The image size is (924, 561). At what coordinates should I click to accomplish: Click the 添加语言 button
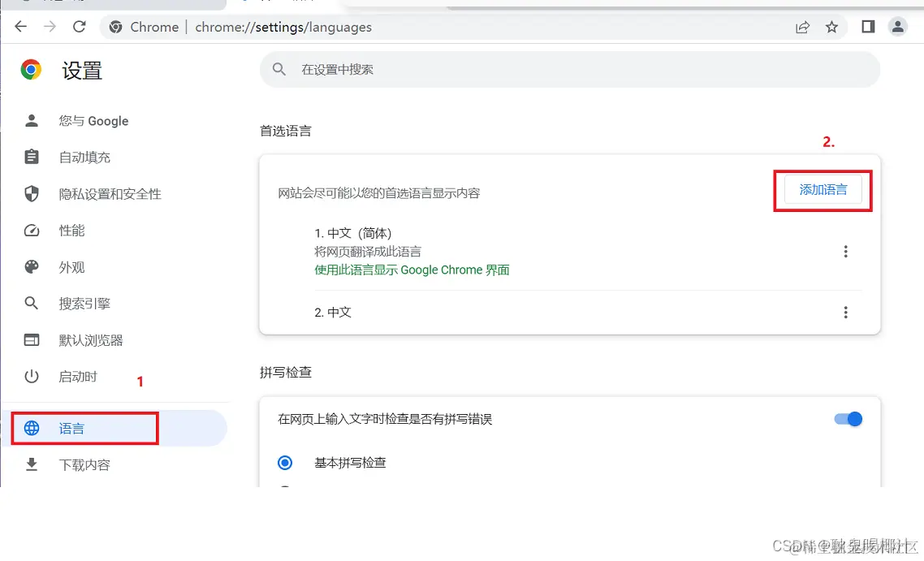[x=823, y=190]
